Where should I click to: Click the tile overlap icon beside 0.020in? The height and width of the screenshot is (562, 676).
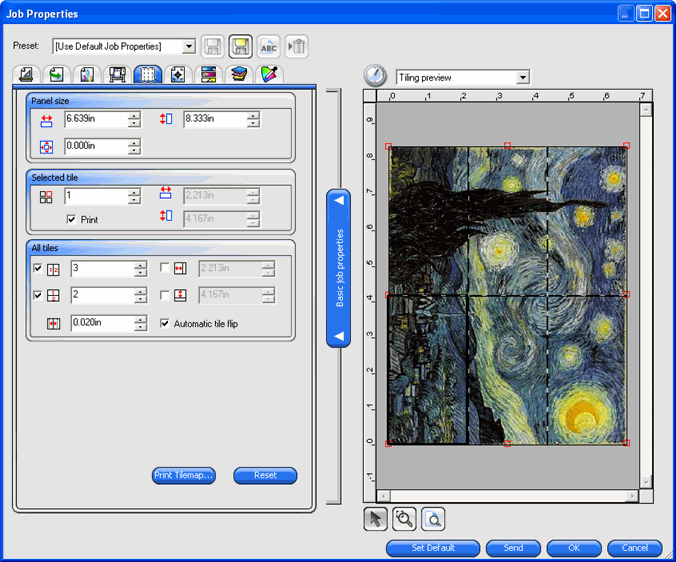(x=53, y=324)
